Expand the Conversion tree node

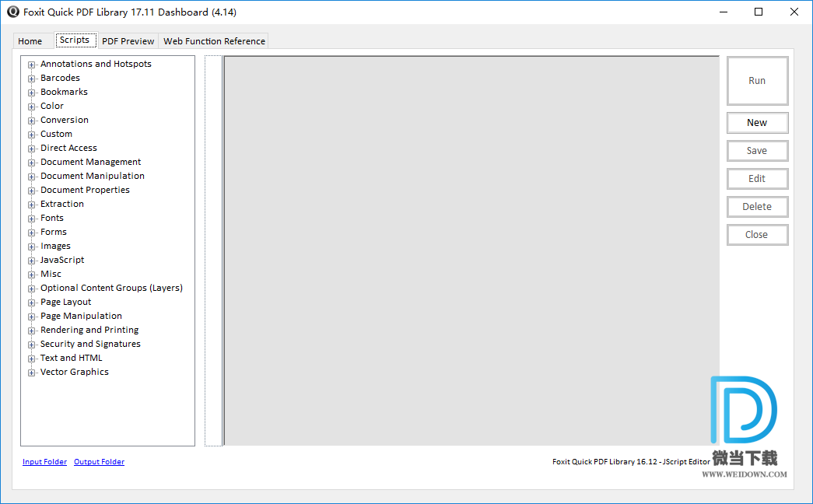pos(32,121)
